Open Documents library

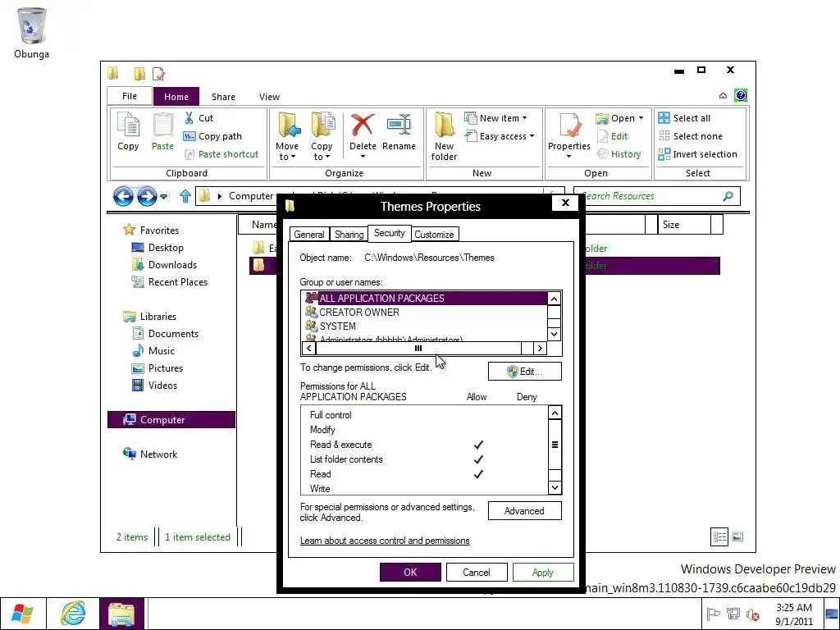click(166, 334)
